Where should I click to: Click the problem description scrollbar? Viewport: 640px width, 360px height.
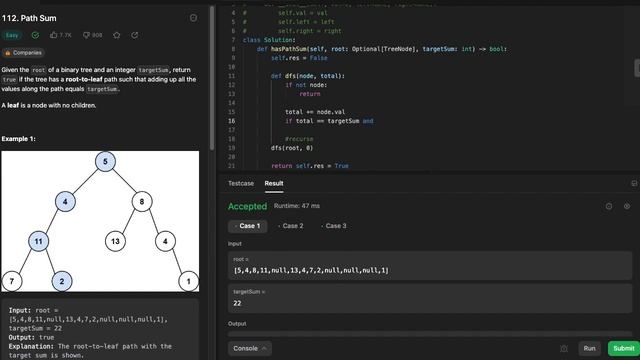(x=212, y=78)
